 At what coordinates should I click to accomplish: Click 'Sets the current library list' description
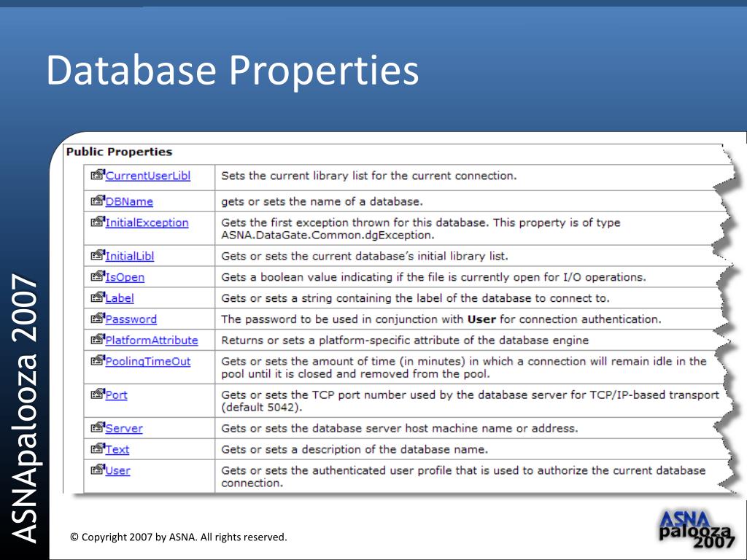[x=368, y=176]
